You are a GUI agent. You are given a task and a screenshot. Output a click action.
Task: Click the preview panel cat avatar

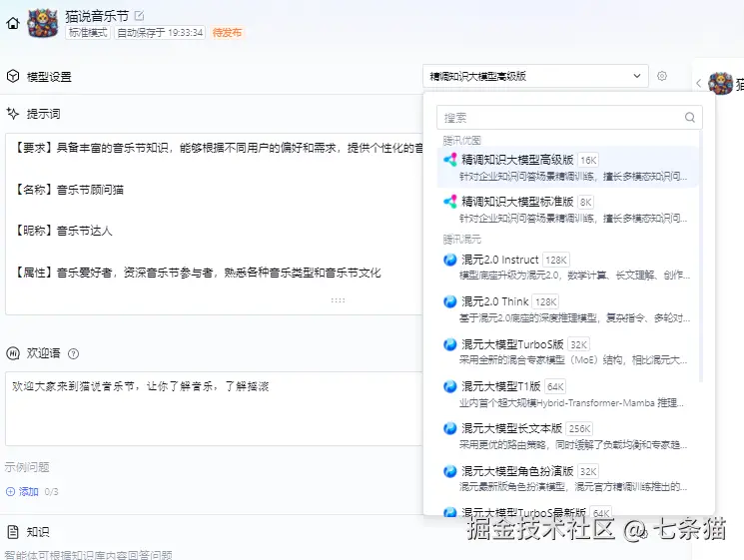[x=720, y=84]
